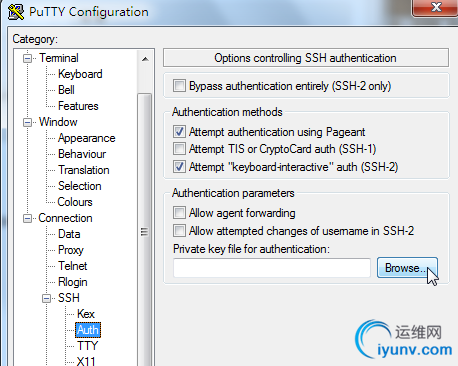Image resolution: width=458 pixels, height=366 pixels.
Task: Select Features under Terminal
Action: [x=78, y=106]
